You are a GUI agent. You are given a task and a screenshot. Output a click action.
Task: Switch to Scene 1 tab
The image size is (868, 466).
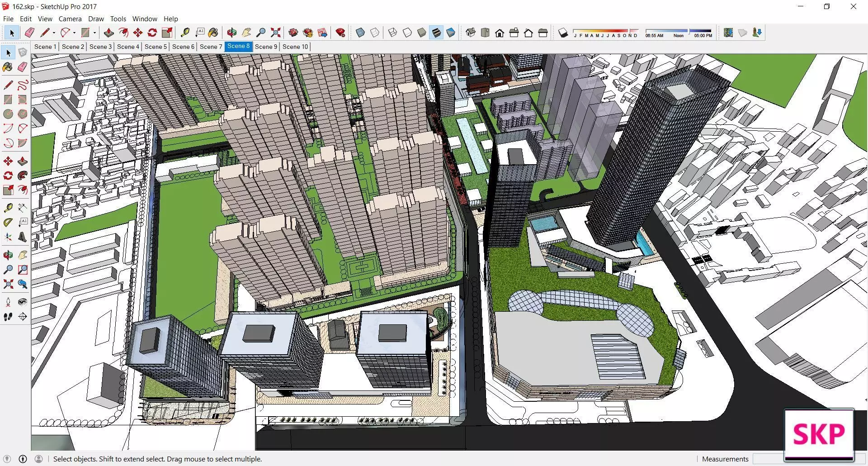point(45,47)
